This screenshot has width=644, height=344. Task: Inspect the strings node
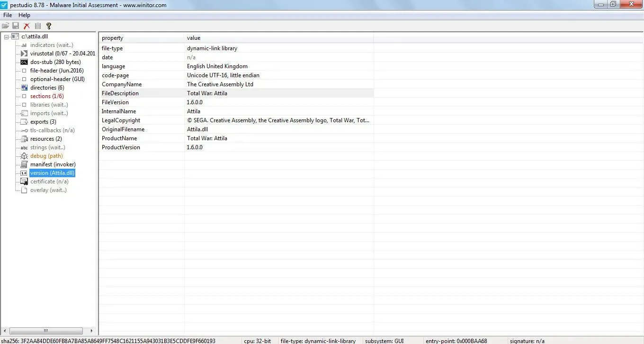(47, 147)
